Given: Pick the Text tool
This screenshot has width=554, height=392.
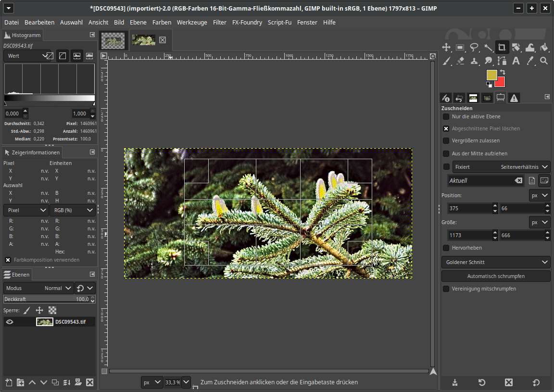Looking at the screenshot, I should (x=516, y=61).
